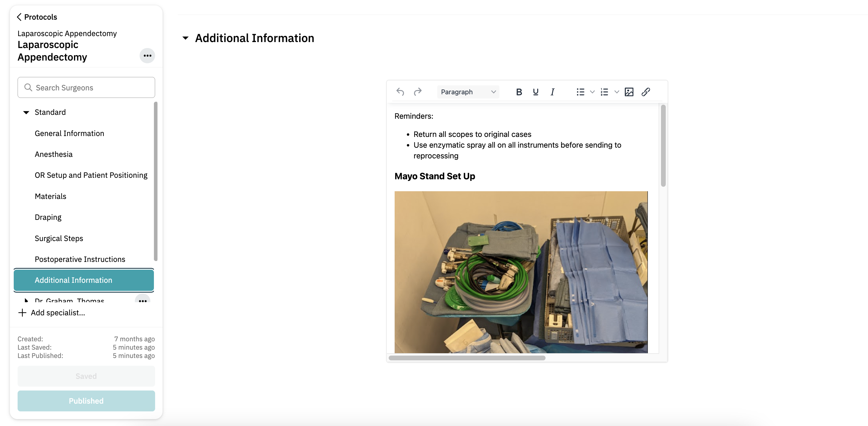Toggle underline formatting
868x426 pixels.
pyautogui.click(x=535, y=92)
